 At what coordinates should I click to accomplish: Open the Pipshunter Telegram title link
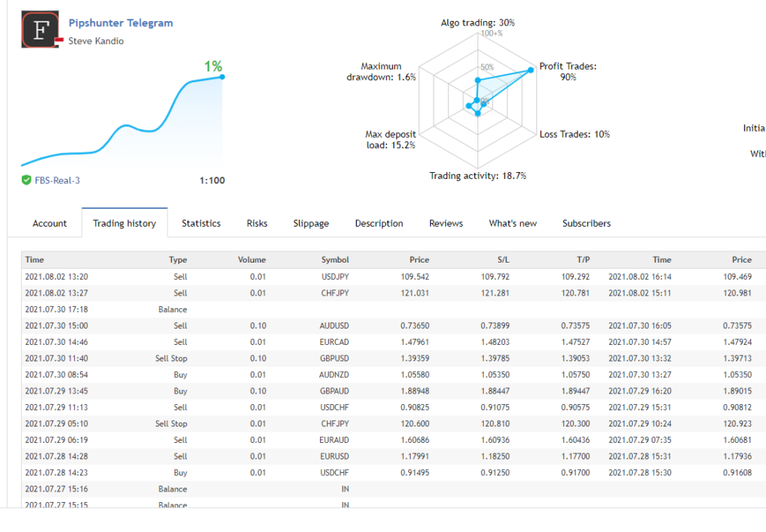tap(120, 23)
